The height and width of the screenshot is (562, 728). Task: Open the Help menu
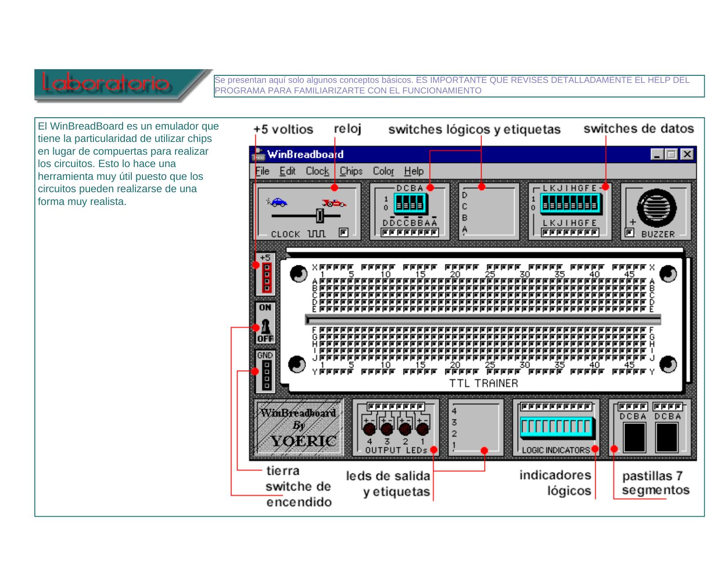[414, 171]
